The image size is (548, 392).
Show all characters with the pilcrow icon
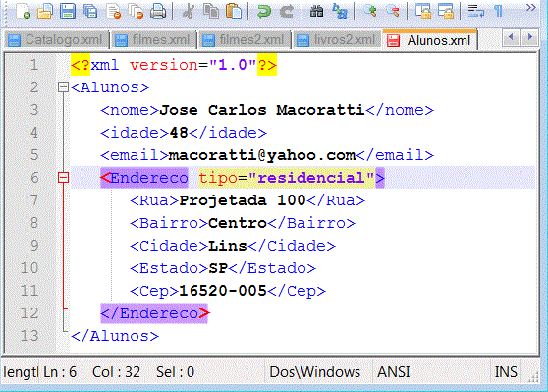coord(498,11)
